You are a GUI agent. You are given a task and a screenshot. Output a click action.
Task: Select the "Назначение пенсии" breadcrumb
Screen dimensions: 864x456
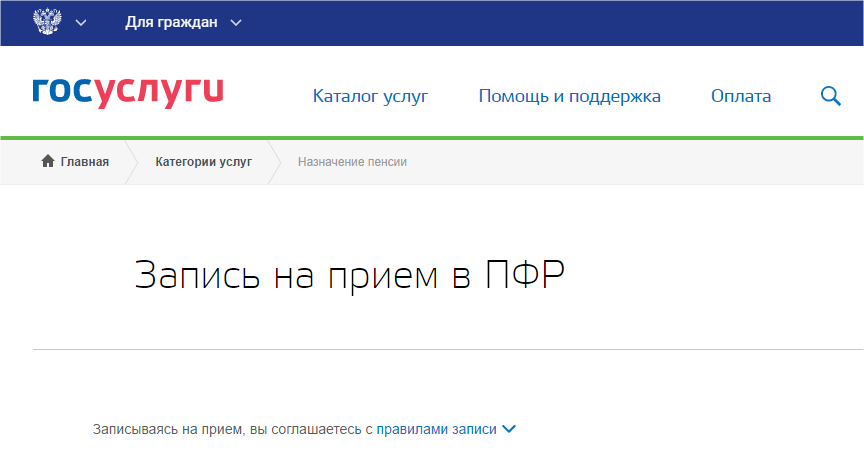tap(352, 161)
